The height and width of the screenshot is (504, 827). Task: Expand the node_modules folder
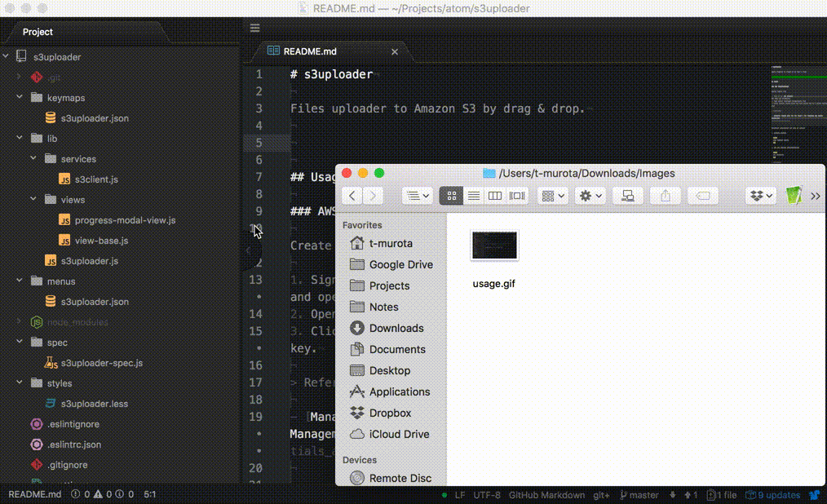point(20,321)
